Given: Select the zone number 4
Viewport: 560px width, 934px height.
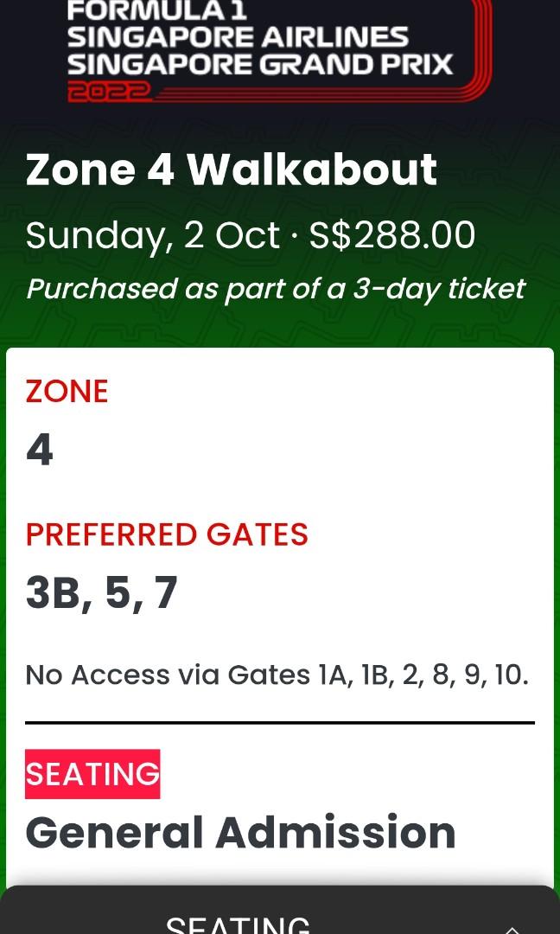Looking at the screenshot, I should [x=38, y=449].
